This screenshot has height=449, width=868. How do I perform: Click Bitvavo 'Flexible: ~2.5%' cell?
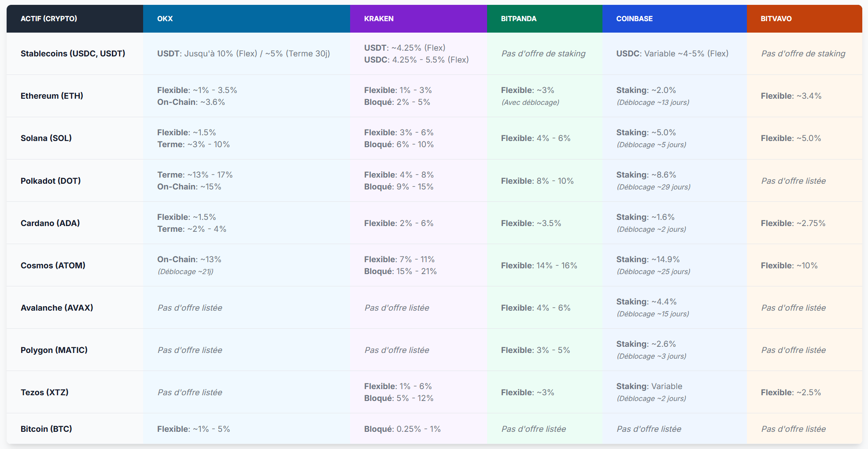(791, 393)
